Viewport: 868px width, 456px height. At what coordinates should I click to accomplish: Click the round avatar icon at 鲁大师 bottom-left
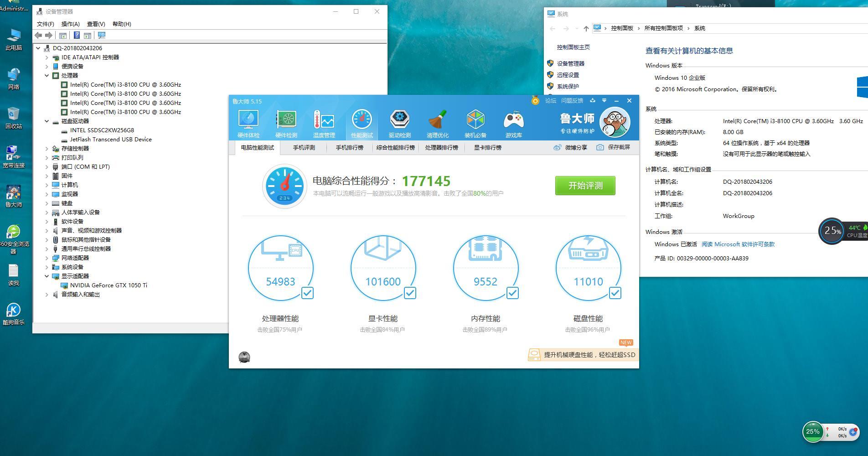244,357
